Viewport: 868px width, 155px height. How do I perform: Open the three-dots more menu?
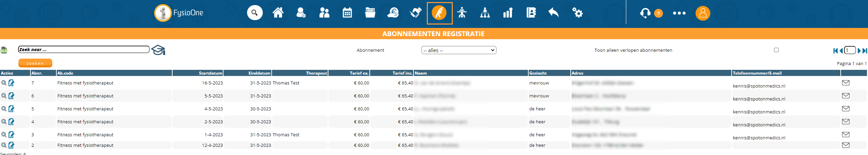[x=679, y=13]
